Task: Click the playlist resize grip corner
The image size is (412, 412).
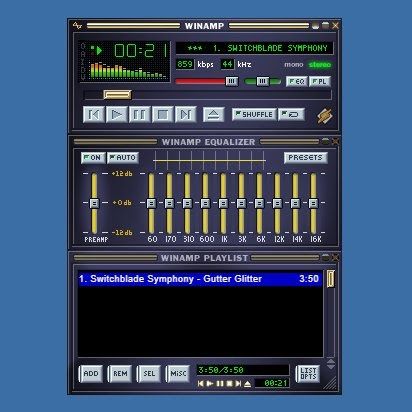Action: 331,384
